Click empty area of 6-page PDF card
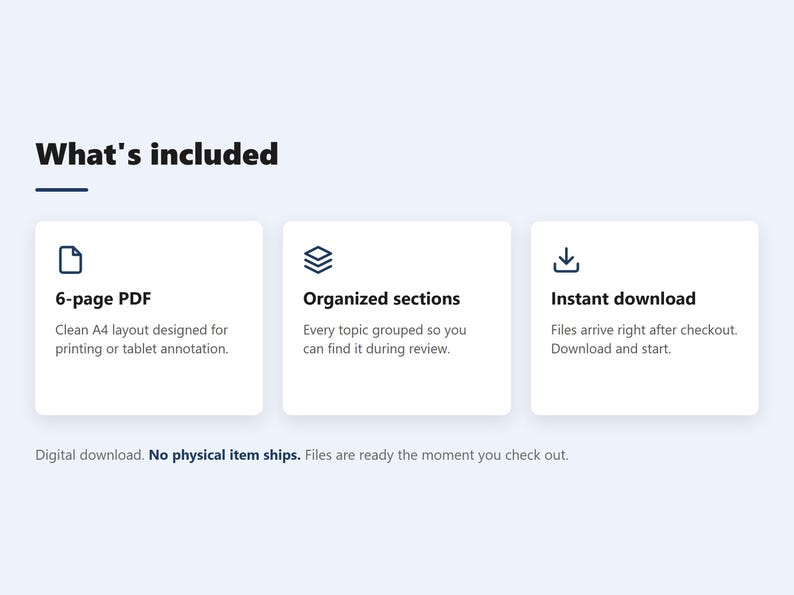Viewport: 794px width, 595px height. (149, 387)
